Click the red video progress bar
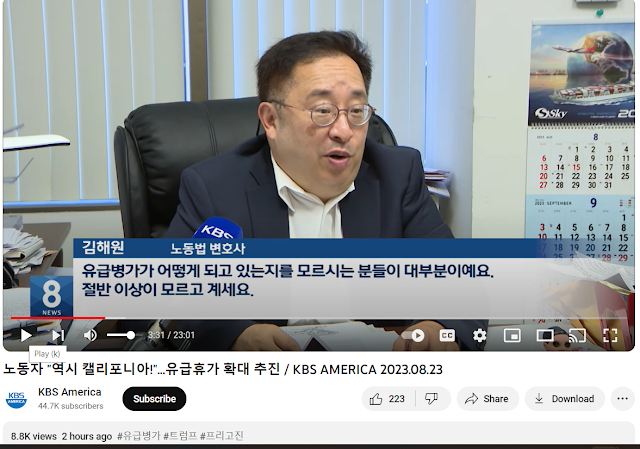Screen dimensions: 640x449 (58, 318)
